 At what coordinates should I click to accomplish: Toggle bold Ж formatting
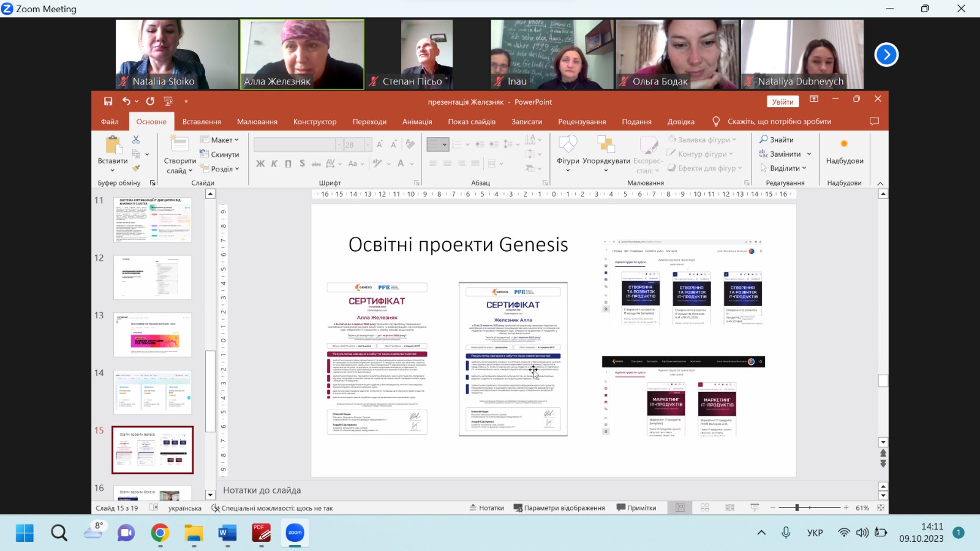pos(260,163)
